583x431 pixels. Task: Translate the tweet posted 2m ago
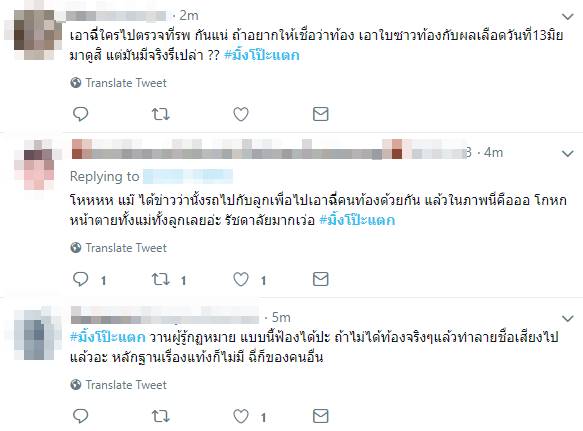[119, 83]
